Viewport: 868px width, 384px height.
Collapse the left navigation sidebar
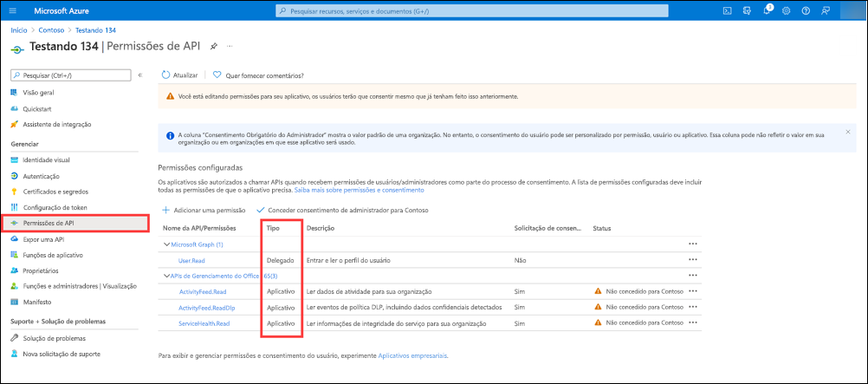coord(140,75)
